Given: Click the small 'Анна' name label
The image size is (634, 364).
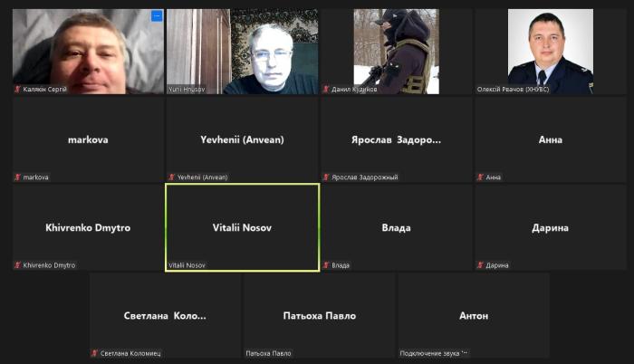Looking at the screenshot, I should [494, 177].
